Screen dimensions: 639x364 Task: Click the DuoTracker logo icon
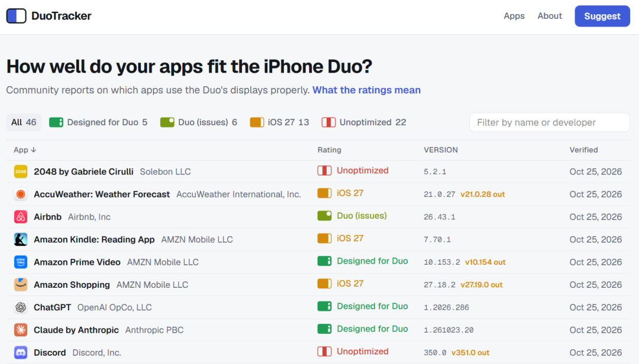[17, 16]
